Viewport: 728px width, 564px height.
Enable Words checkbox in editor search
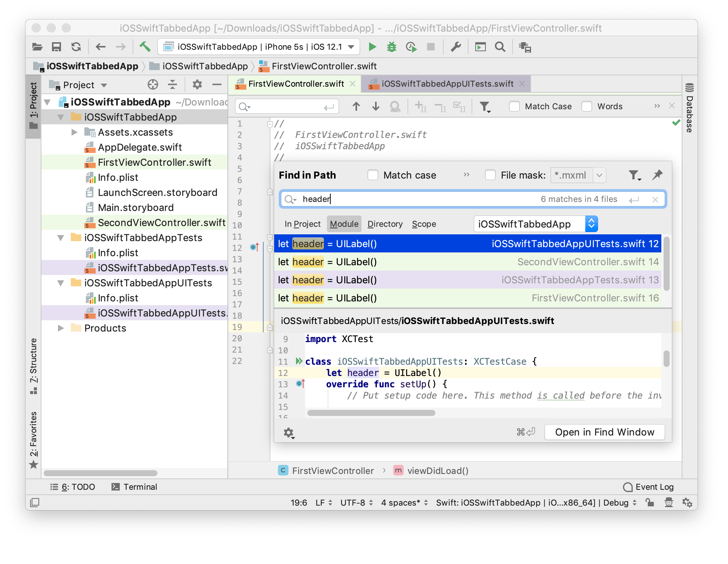(x=587, y=106)
